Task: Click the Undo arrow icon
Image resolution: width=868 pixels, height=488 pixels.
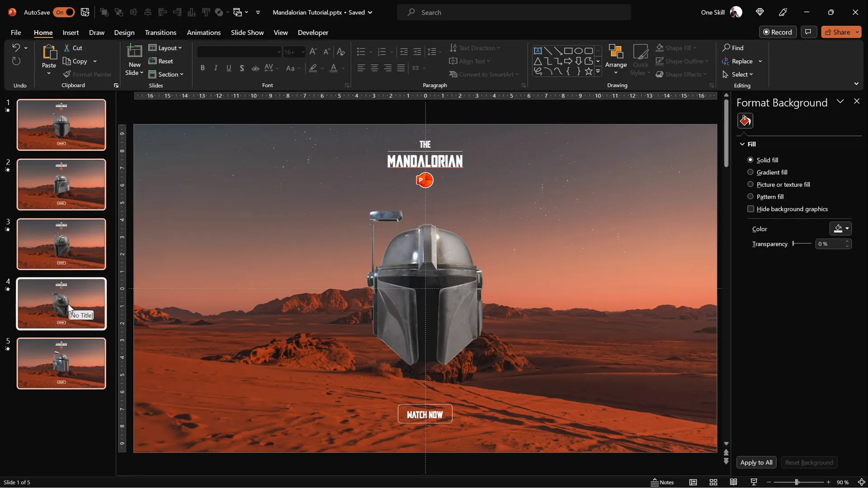Action: coord(16,47)
